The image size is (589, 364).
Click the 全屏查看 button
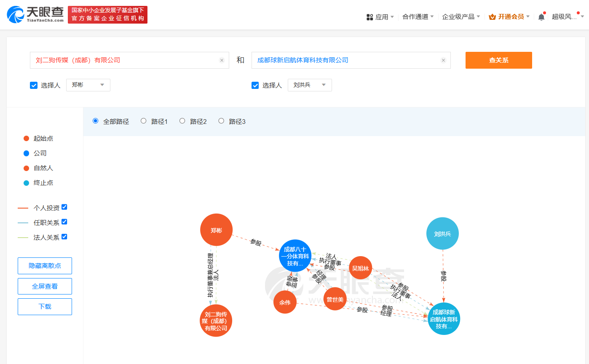coord(45,286)
